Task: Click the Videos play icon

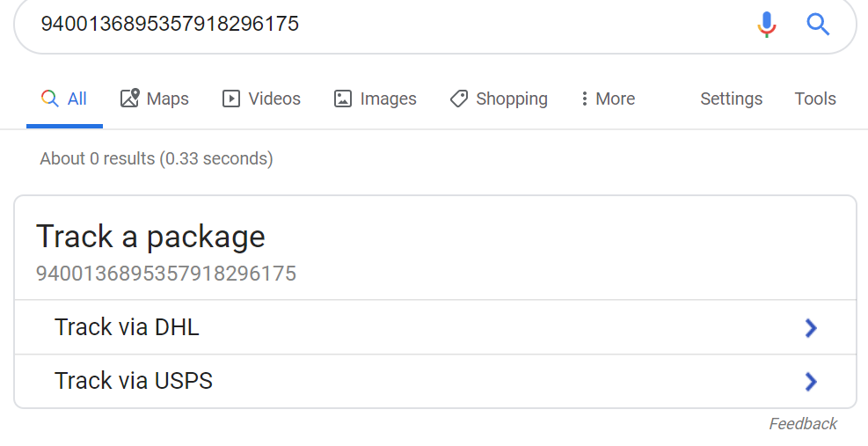Action: click(230, 99)
